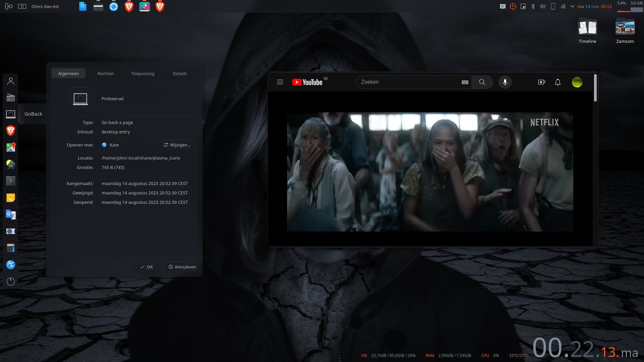
Task: Click the panel edit icon next to Omni dao est
Action: coord(9,6)
